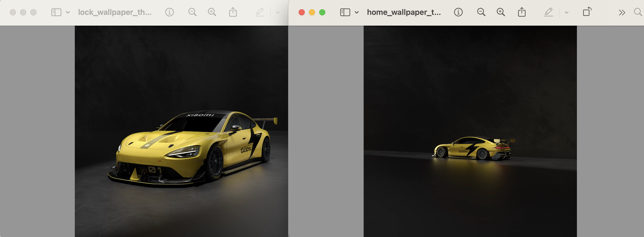Expand sidebar options in lock_wallpaper window
This screenshot has width=644, height=237.
coord(68,12)
